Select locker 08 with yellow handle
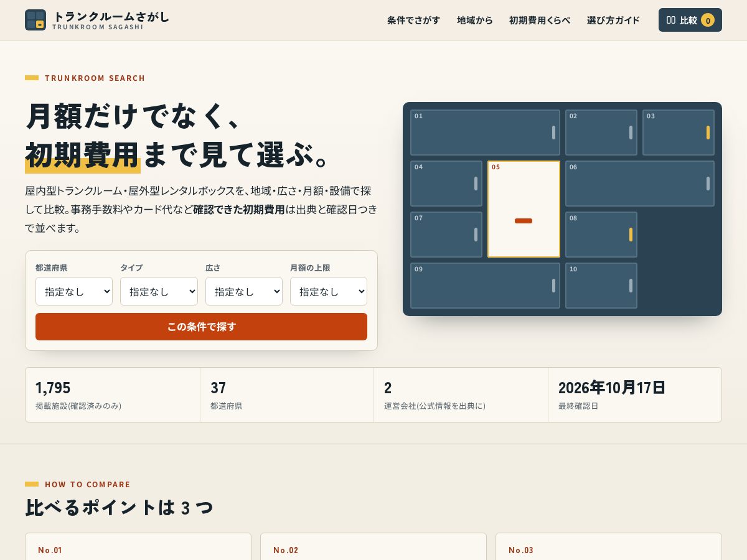Viewport: 747px width, 560px height. [601, 235]
